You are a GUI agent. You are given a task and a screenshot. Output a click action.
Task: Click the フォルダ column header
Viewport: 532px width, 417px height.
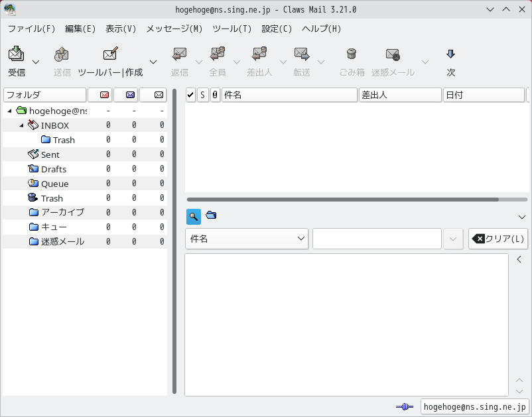(x=45, y=95)
